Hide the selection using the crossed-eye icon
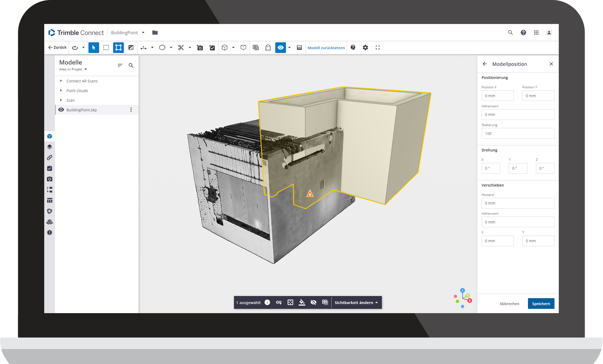603x364 pixels. coord(313,302)
